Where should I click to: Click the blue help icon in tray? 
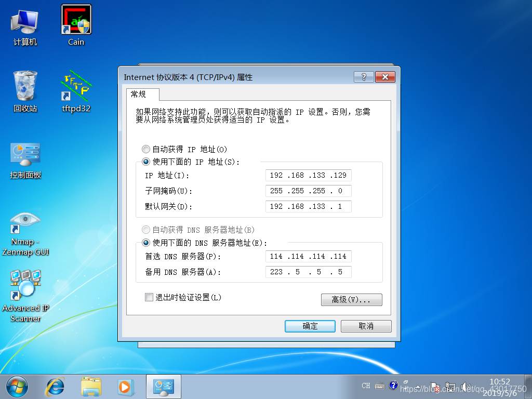pos(394,385)
